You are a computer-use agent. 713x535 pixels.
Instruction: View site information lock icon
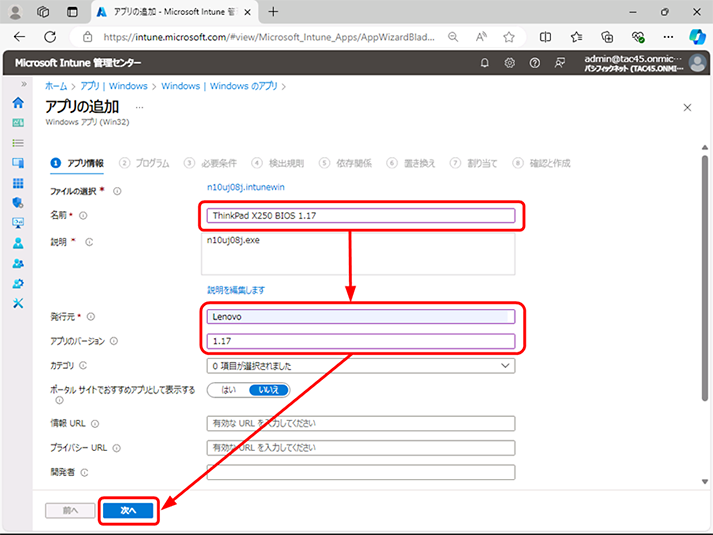(x=87, y=37)
